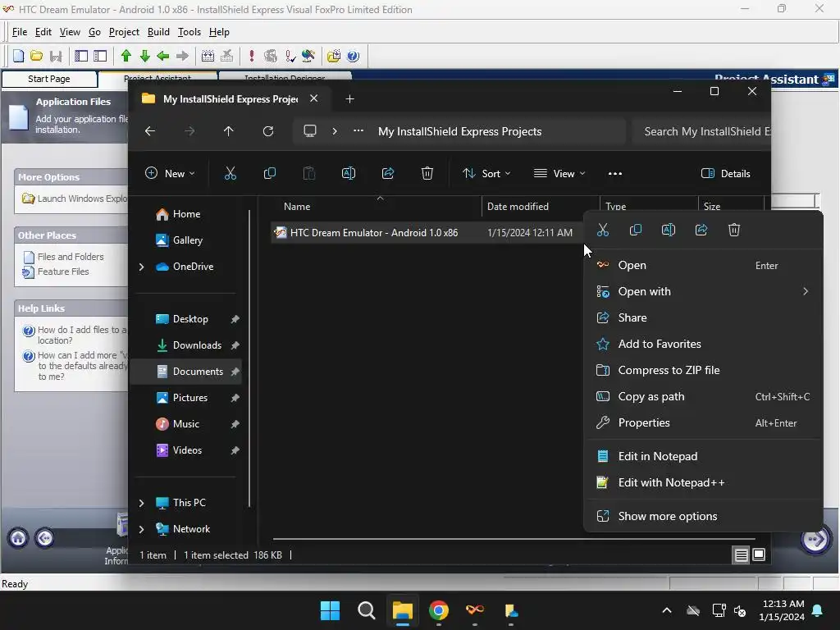Screen dimensions: 840x630
Task: Click the Rename icon in Explorer command bar
Action: point(348,173)
